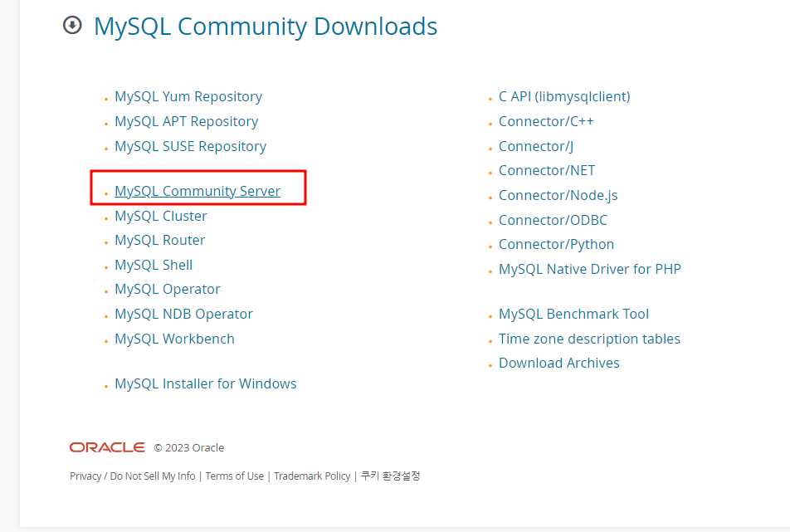The image size is (790, 532).
Task: Open MySQL Native Driver for PHP
Action: [590, 269]
